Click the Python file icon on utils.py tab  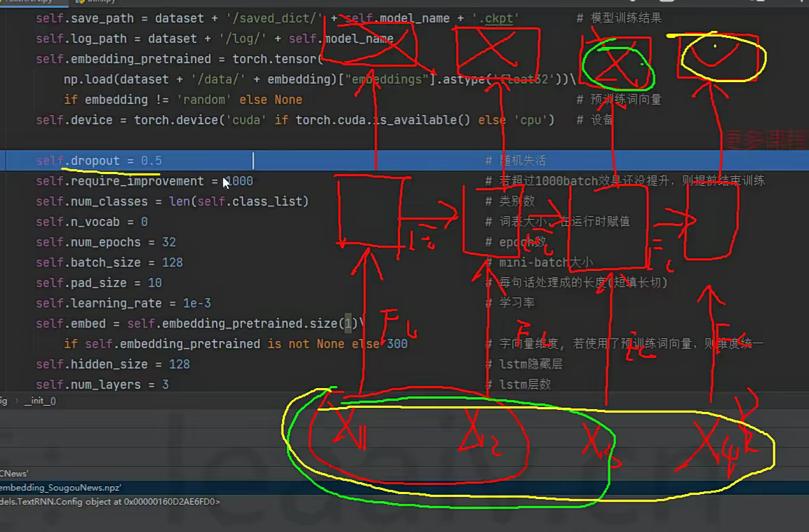coord(79,2)
